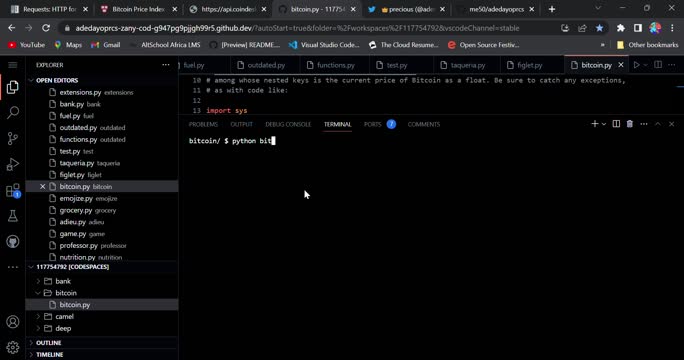Screen dimensions: 684x360
Task: Open the Run and Debug view
Action: (13, 165)
